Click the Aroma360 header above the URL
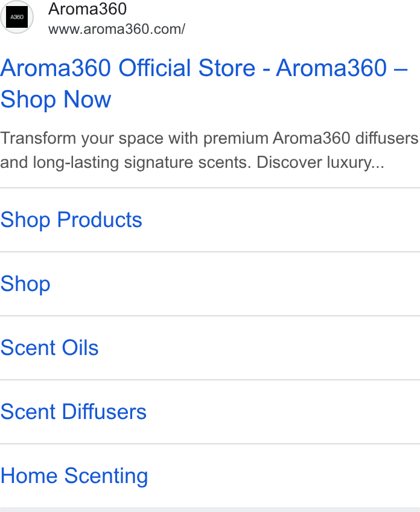 point(87,9)
